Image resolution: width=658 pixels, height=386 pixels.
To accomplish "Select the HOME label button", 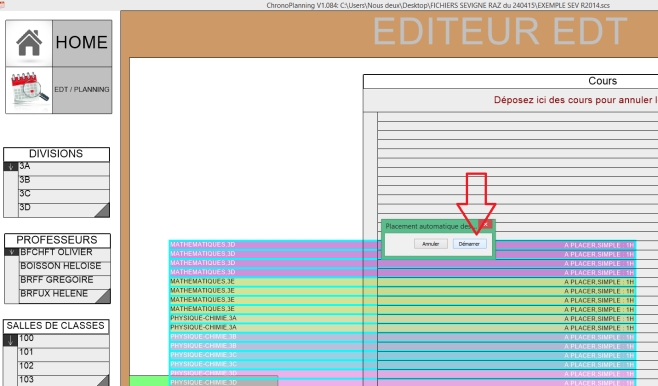I will coord(82,43).
